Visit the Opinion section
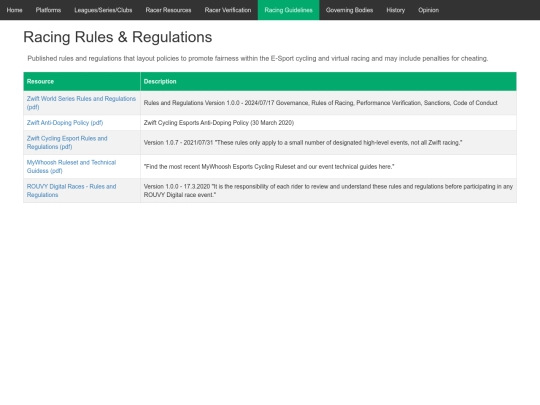Screen dimensions: 540x405 click(x=429, y=10)
